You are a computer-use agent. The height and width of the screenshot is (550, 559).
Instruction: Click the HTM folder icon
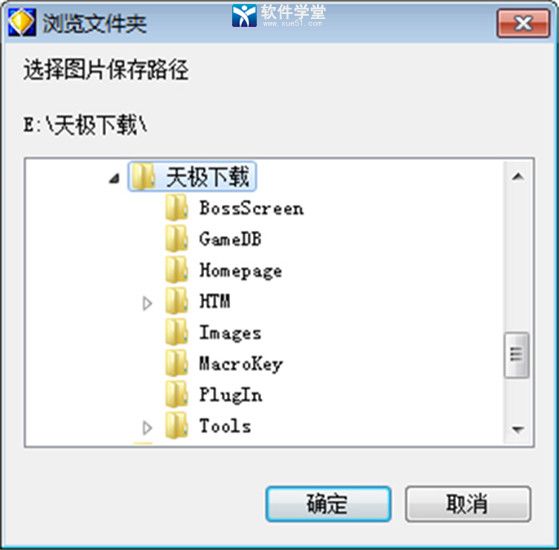tap(176, 301)
